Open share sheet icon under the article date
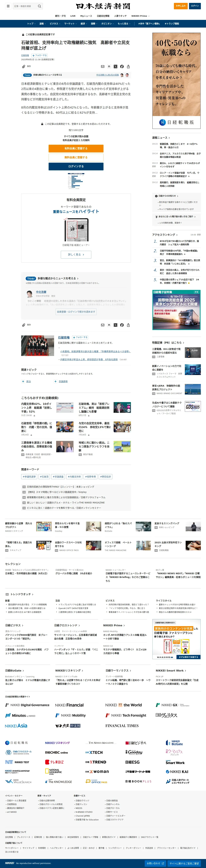 click(128, 66)
